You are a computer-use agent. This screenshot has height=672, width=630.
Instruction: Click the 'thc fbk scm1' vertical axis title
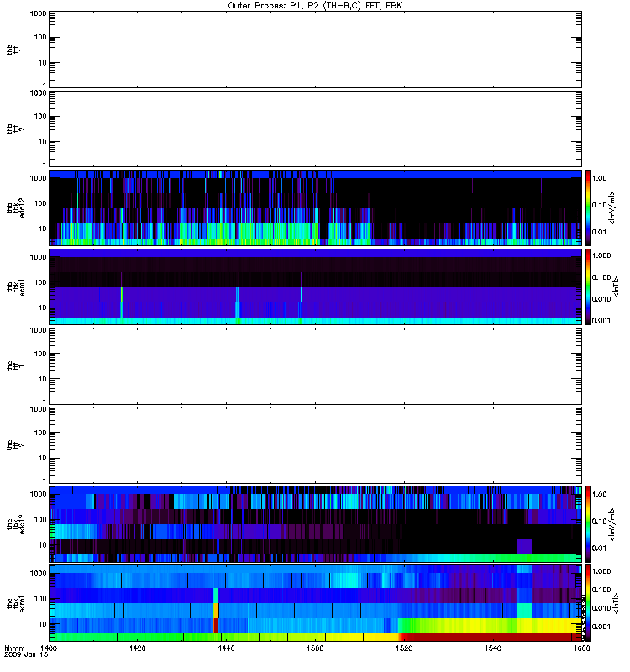click(x=16, y=603)
